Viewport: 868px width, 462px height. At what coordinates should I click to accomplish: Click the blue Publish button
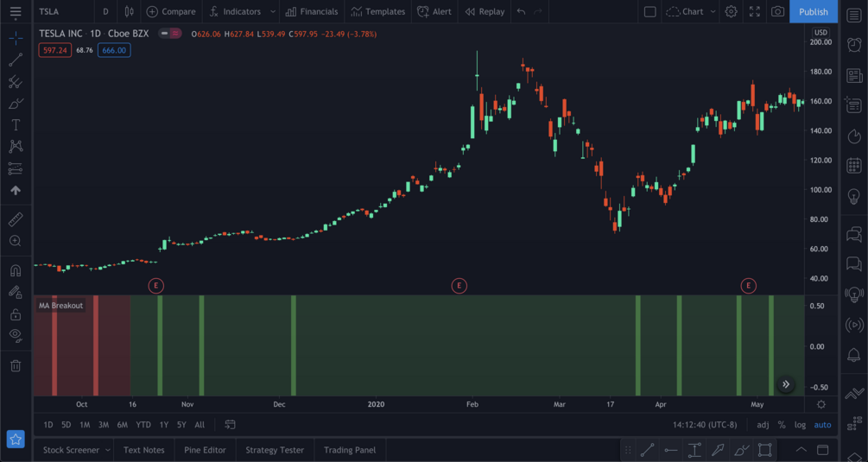point(814,11)
